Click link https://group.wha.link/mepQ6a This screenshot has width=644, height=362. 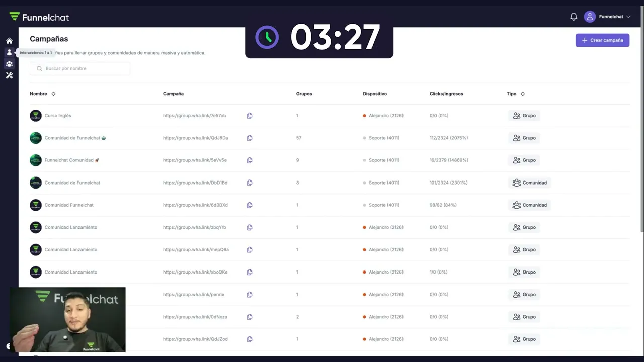196,250
